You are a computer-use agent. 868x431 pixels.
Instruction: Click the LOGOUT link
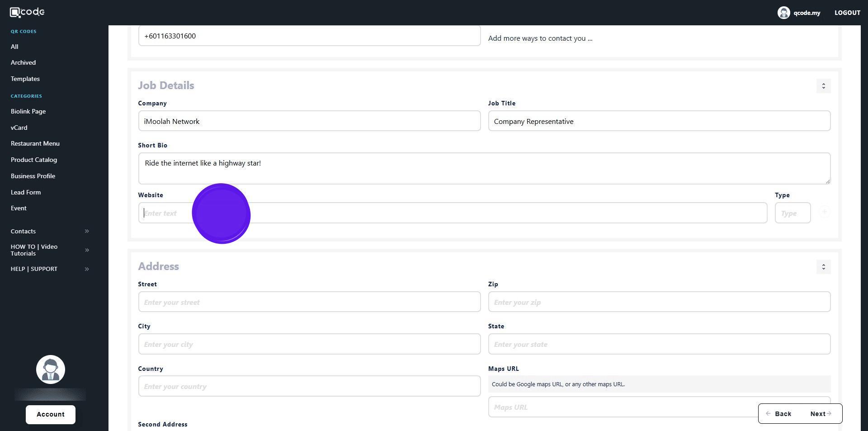(847, 13)
